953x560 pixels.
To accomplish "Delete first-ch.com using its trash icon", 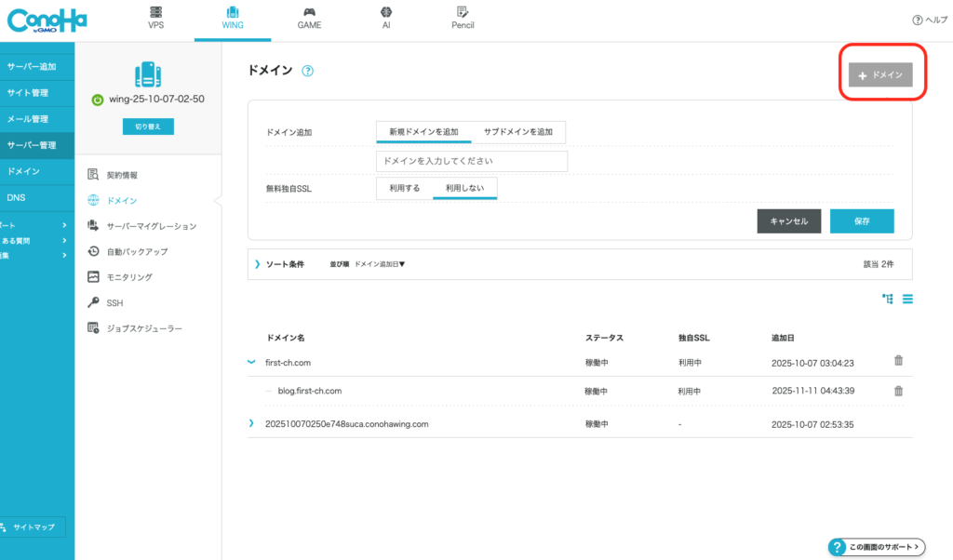I will click(898, 362).
